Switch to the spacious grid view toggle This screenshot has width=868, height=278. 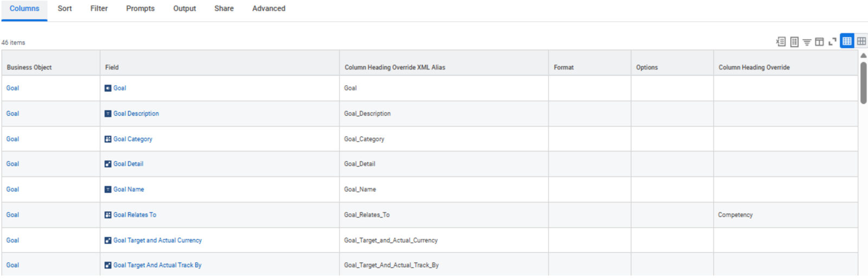click(861, 41)
